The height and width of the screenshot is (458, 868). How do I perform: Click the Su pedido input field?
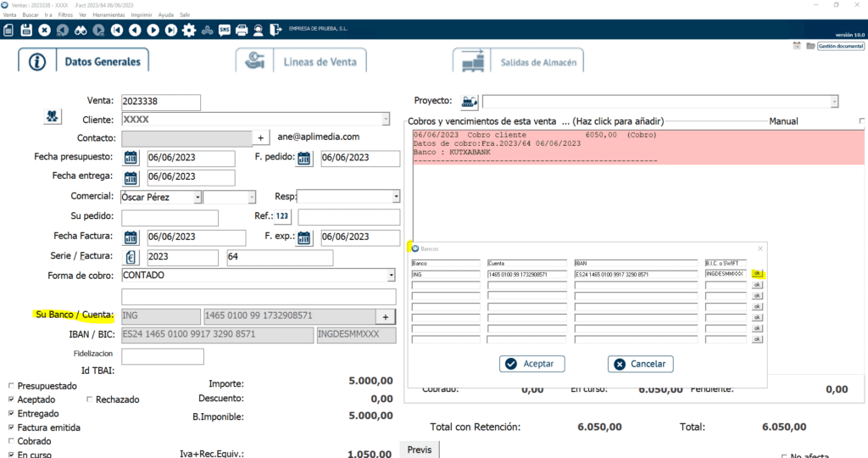click(170, 218)
